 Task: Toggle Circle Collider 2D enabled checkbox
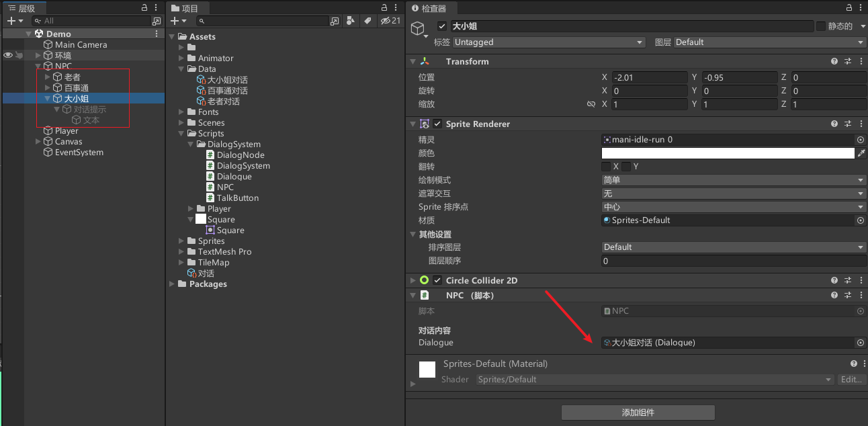(437, 281)
